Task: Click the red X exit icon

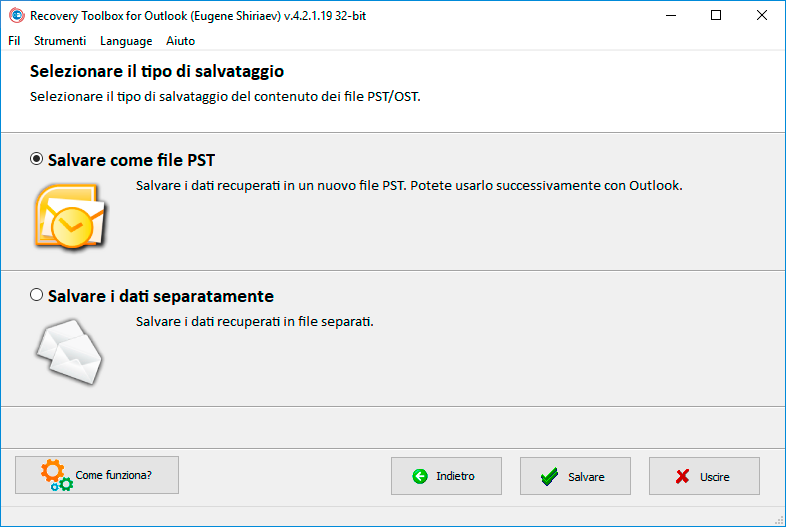Action: pos(682,476)
